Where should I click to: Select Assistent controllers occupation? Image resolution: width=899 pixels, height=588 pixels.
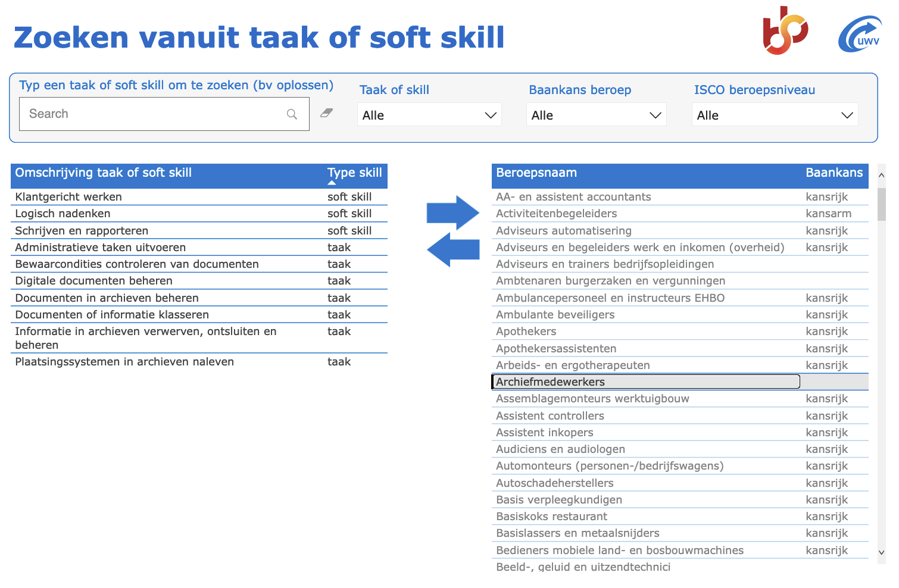coord(680,416)
